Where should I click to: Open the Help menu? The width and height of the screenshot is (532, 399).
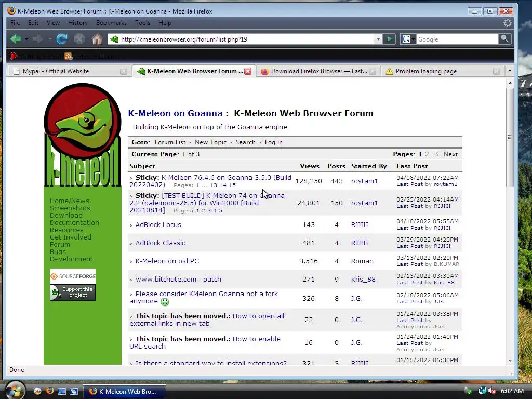coord(165,23)
